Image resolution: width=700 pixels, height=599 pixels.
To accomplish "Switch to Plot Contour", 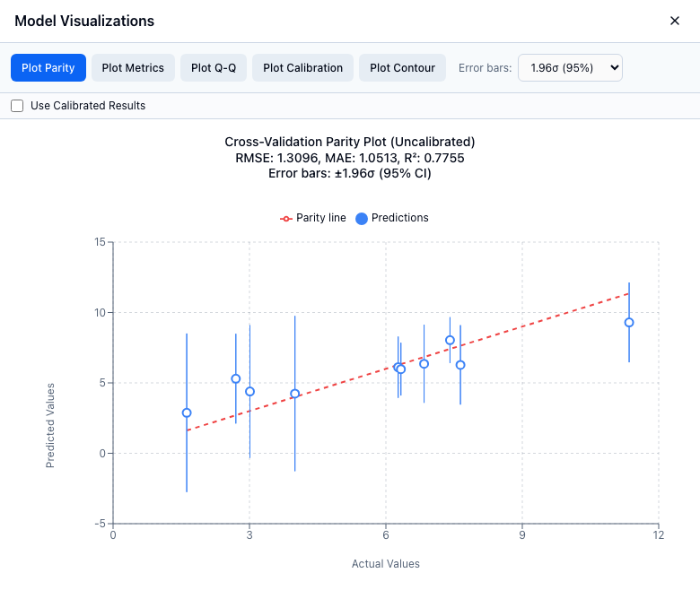I will (402, 68).
